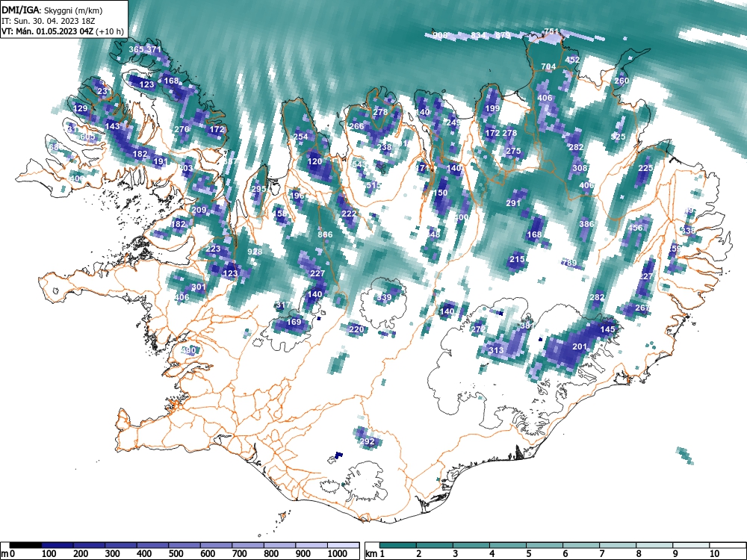
Task: Pick the 5–6 km teal legend swatch
Action: [545, 545]
